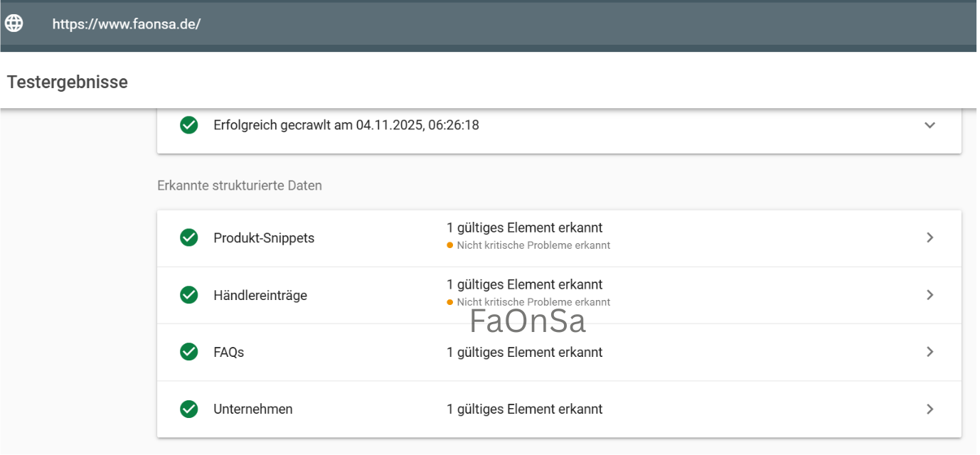The height and width of the screenshot is (455, 980).
Task: Click the orange warning dot under Händlereinträge
Action: coord(450,302)
